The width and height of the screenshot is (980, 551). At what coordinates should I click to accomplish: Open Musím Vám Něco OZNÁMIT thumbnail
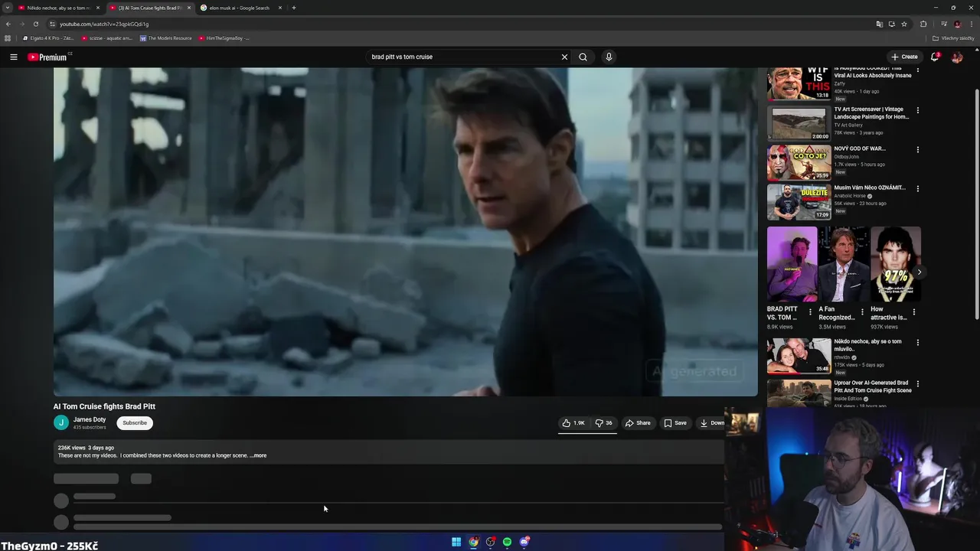point(799,201)
